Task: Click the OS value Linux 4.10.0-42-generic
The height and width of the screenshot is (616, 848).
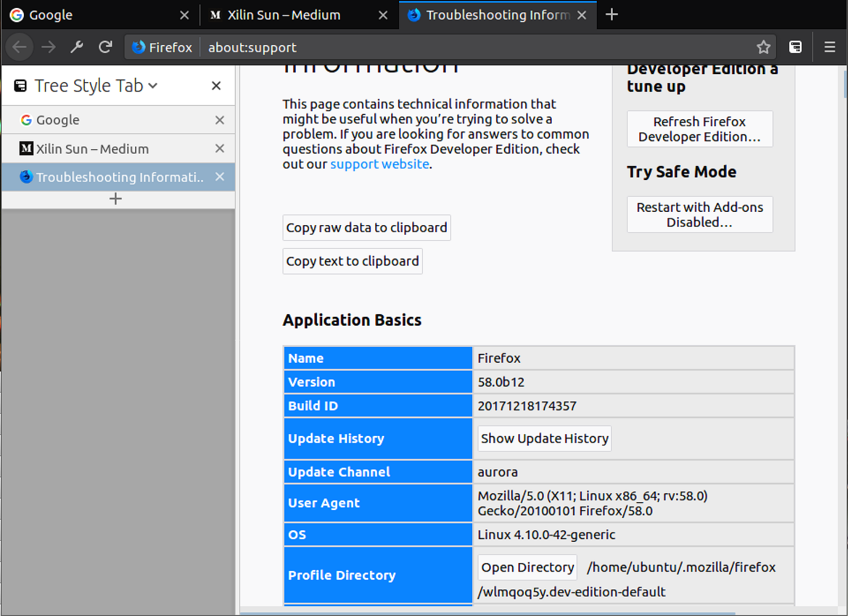Action: (546, 534)
